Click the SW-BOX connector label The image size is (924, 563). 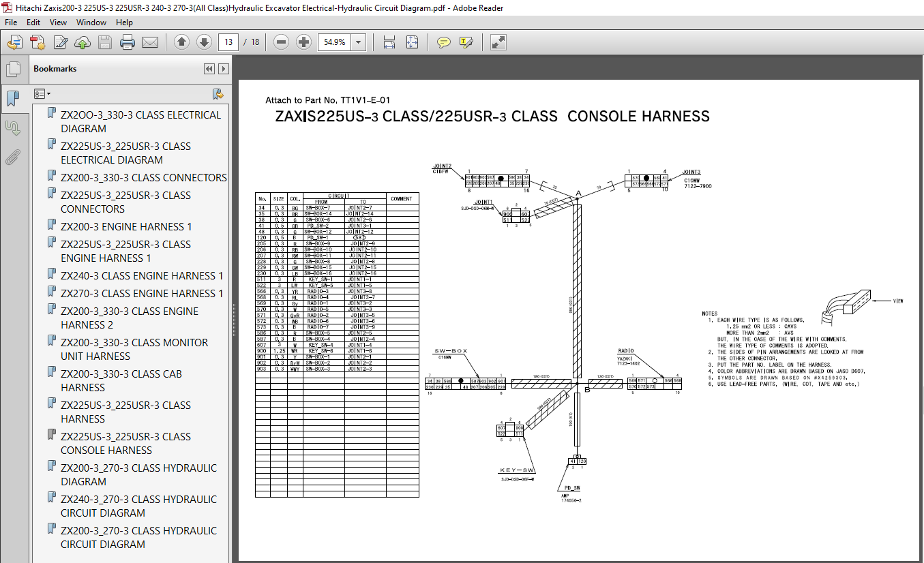pos(450,350)
